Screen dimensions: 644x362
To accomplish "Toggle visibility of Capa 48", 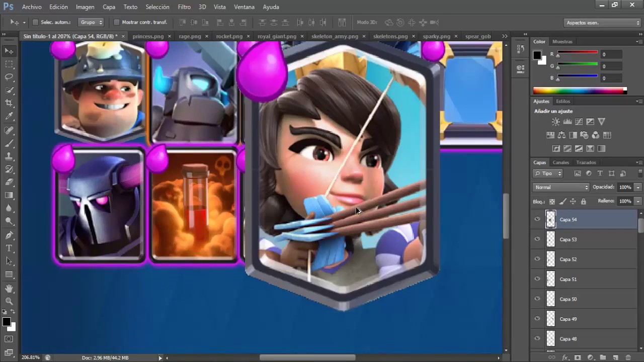I will tap(537, 338).
